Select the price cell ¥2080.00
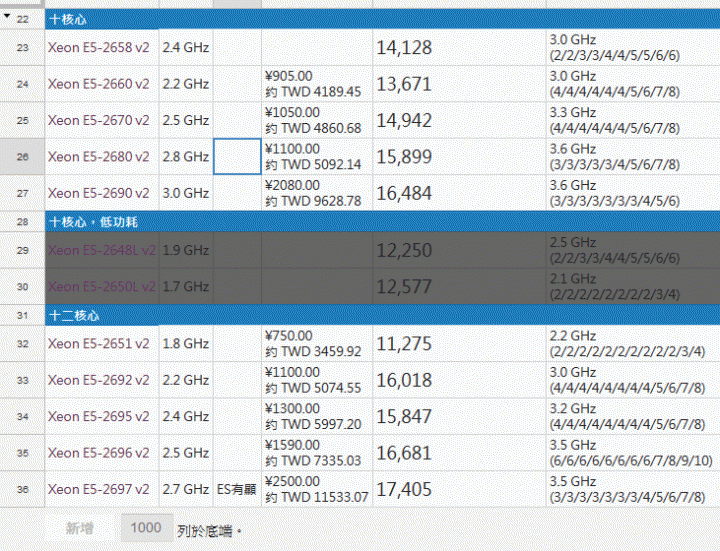 [x=317, y=193]
